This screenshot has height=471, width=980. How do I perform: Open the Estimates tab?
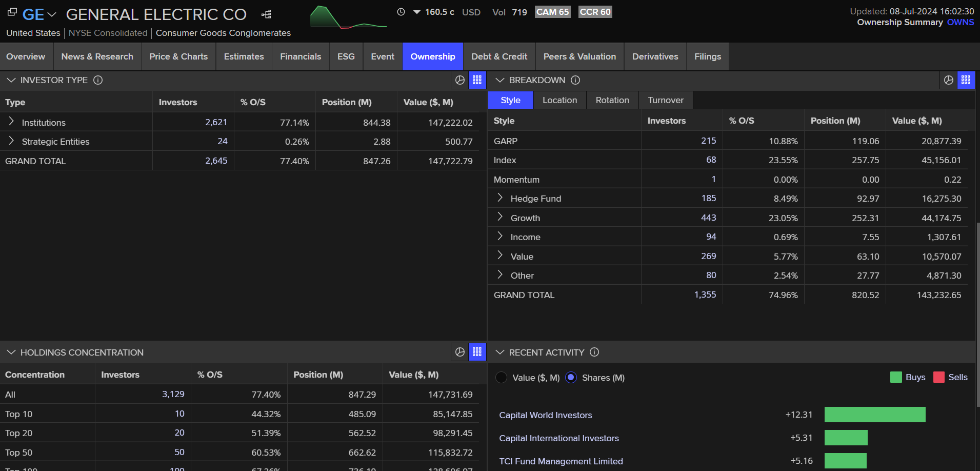(x=244, y=56)
